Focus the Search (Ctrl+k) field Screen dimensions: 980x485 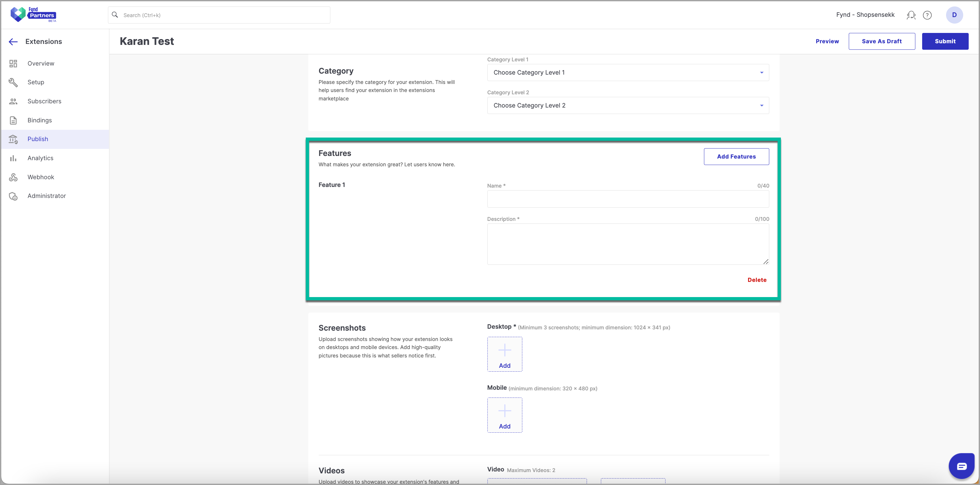coord(219,15)
